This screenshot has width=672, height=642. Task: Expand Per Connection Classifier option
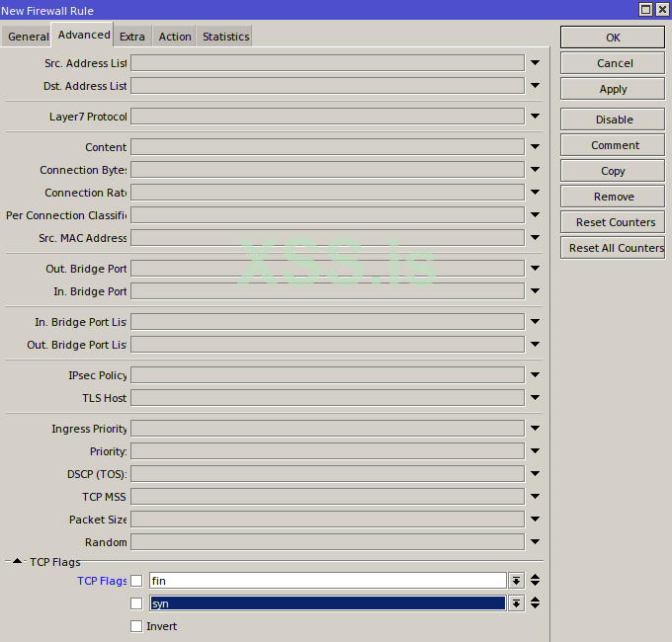(x=535, y=215)
